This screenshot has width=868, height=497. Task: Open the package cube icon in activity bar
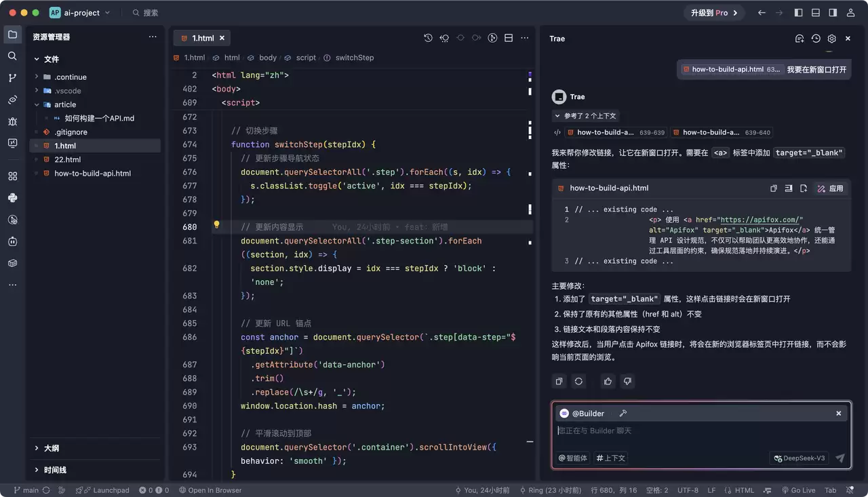click(x=12, y=263)
